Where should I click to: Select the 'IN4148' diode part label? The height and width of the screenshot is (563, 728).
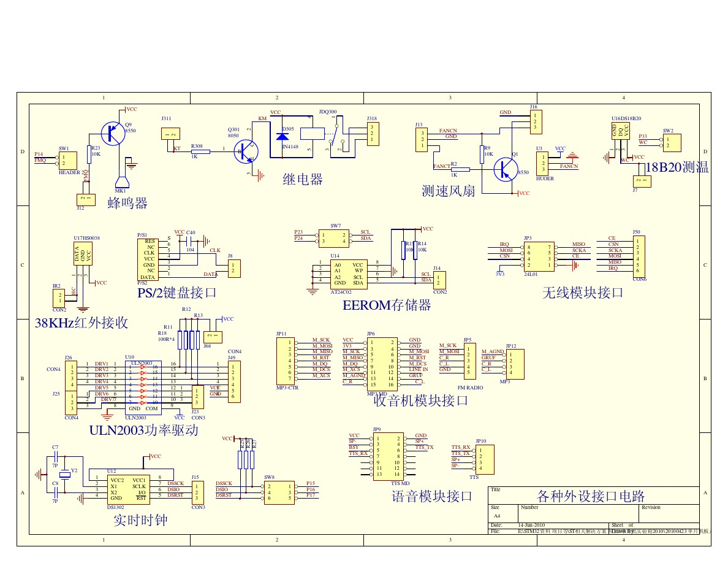coord(290,147)
